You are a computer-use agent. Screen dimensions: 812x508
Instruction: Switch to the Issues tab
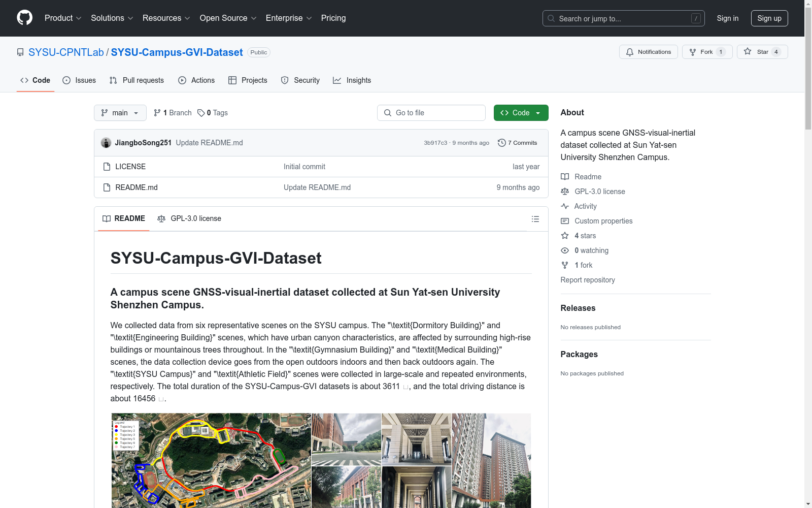[x=79, y=80]
